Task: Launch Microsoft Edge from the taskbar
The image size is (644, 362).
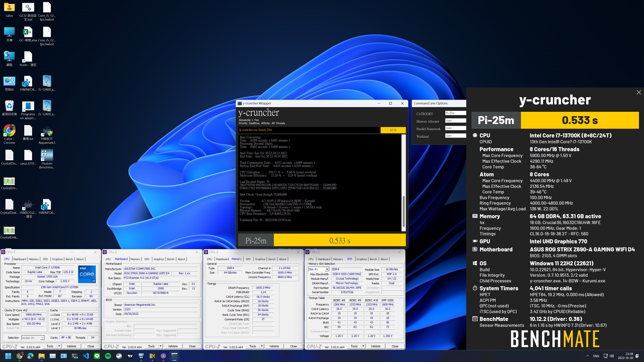Action: tap(31, 356)
